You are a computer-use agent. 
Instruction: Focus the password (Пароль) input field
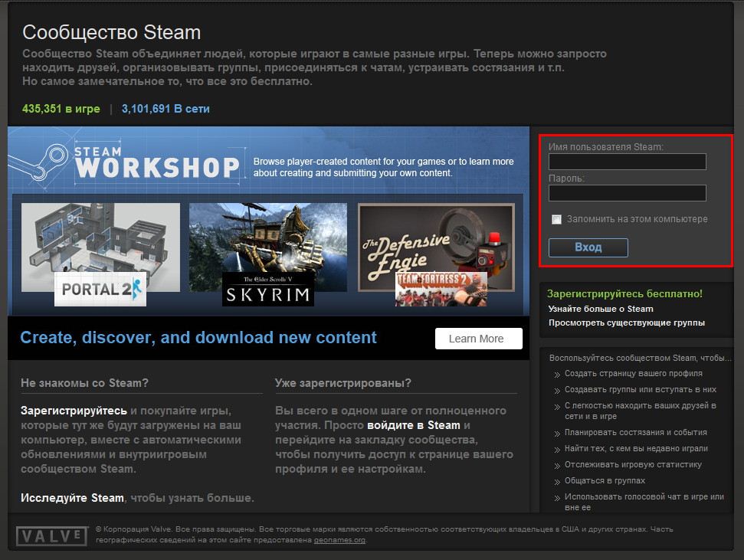pos(628,193)
